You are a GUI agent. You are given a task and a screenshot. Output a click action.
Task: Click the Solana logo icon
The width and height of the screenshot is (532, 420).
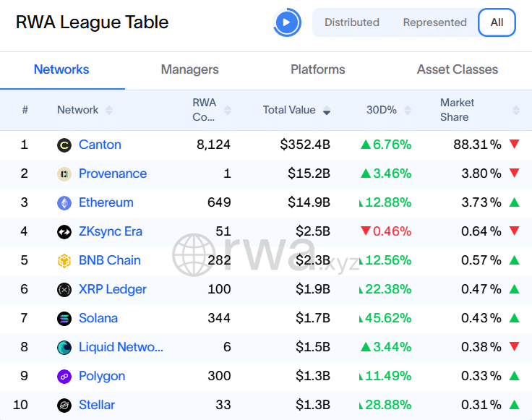tap(64, 319)
